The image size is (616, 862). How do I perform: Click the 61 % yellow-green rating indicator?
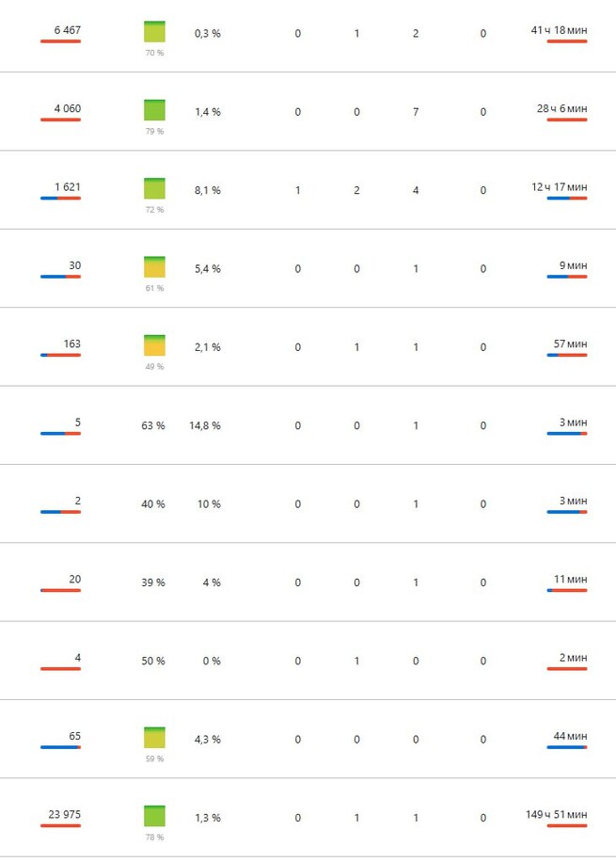(154, 267)
